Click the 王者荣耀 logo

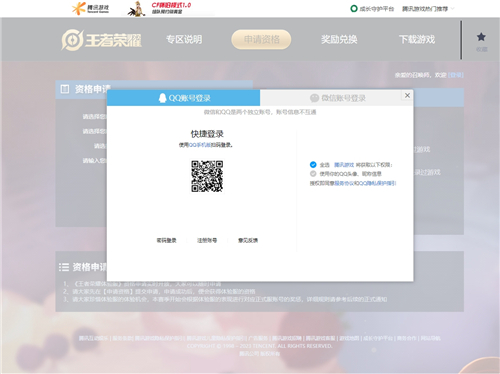click(x=102, y=40)
